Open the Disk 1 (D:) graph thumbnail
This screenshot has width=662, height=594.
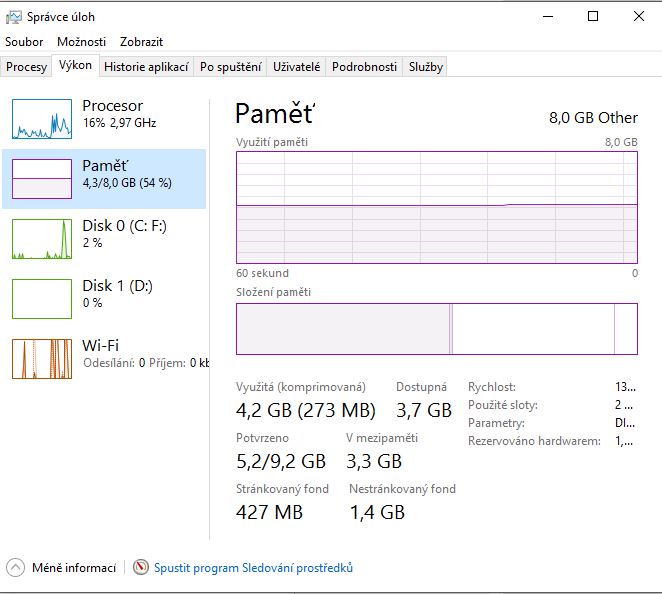point(42,298)
